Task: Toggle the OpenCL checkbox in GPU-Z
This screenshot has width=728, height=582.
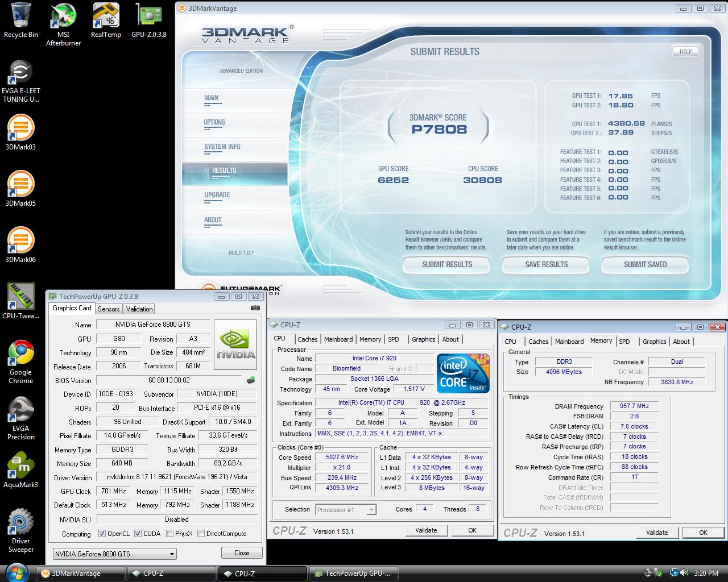Action: click(102, 534)
